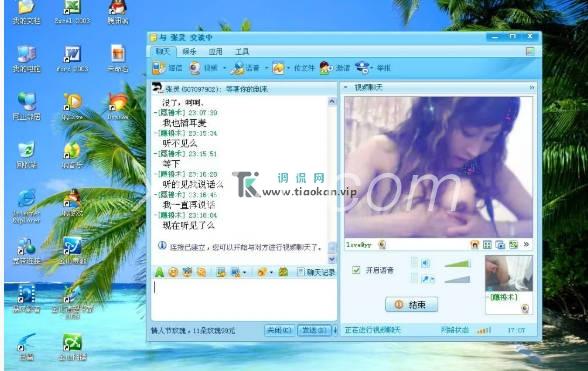588x371 pixels.
Task: Mute the microphone icon in video panel
Action: tap(426, 279)
